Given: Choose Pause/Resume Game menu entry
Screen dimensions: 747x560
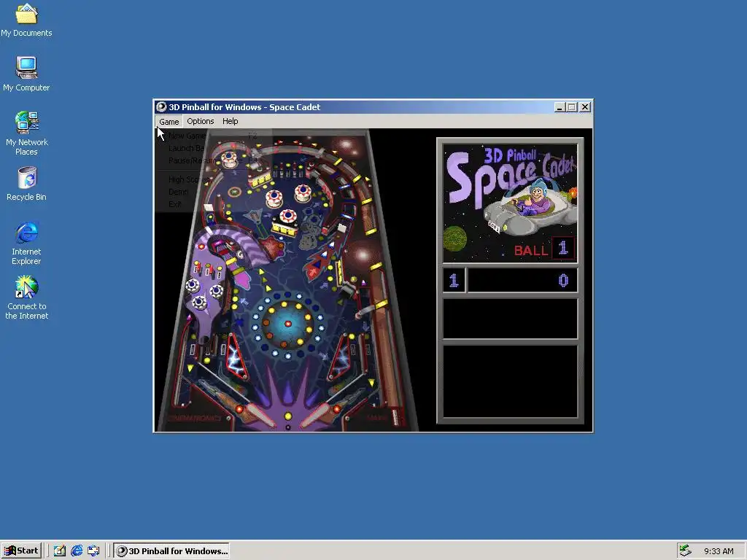Looking at the screenshot, I should tap(214, 160).
